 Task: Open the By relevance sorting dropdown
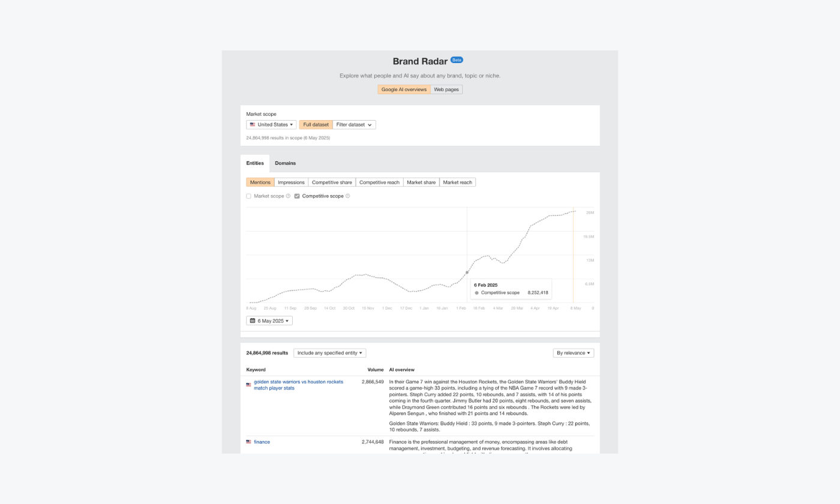(573, 352)
